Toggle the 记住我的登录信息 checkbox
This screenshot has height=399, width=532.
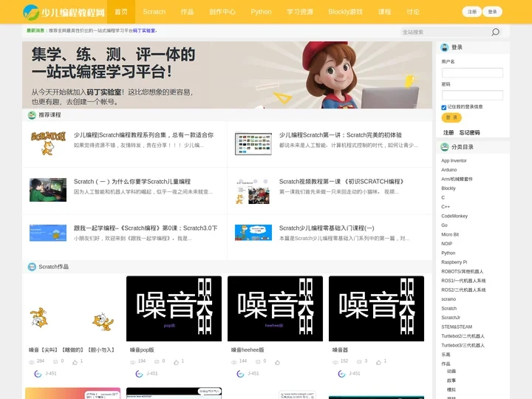[x=444, y=108]
